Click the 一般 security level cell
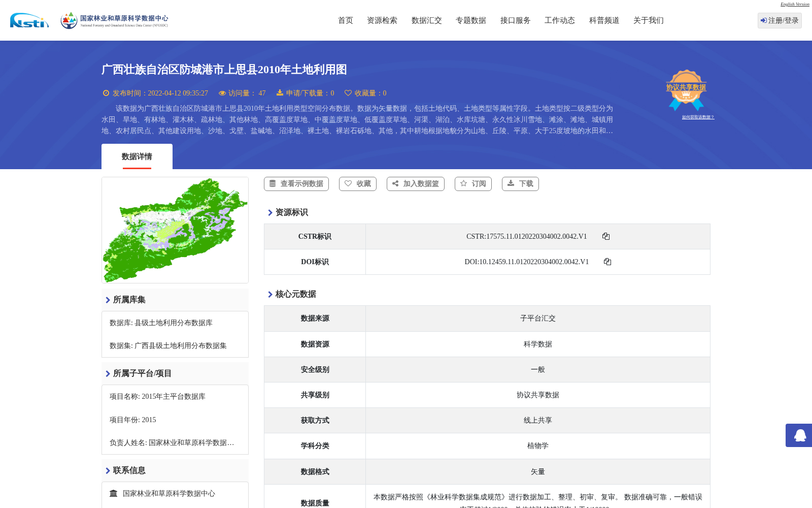 [x=538, y=369]
